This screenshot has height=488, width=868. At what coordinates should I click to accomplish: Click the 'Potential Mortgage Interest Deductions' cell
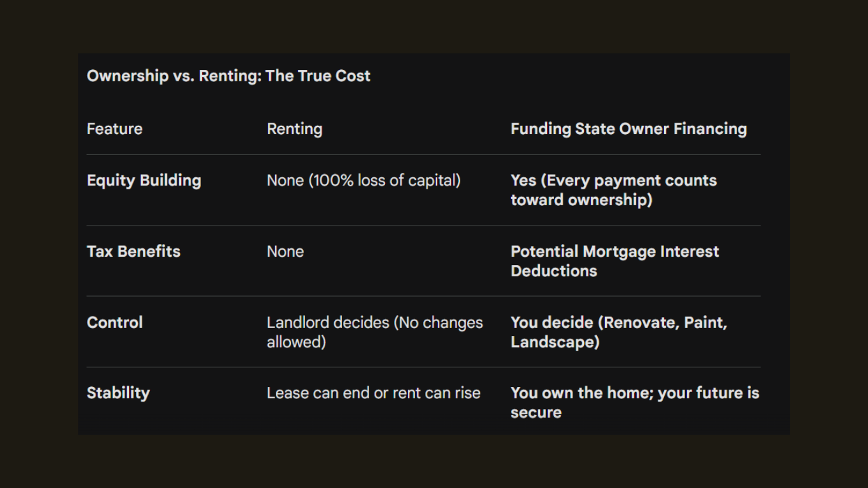pyautogui.click(x=614, y=261)
